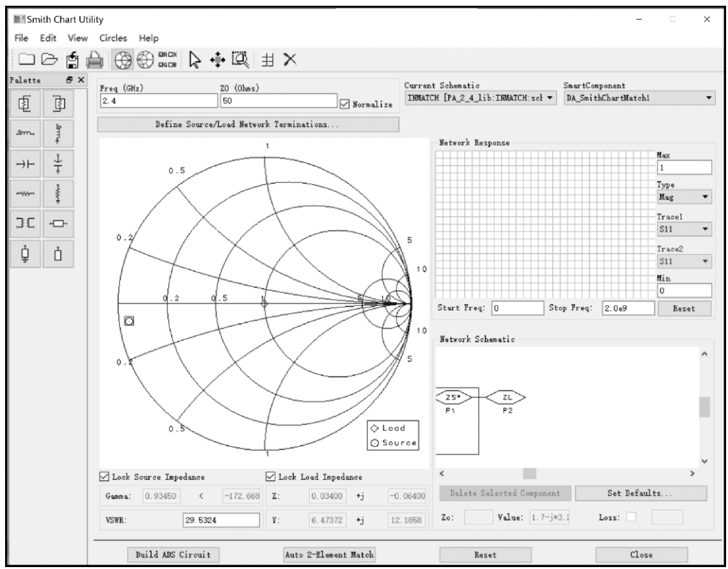Open the Trace2 S11 dropdown
The image size is (728, 569).
[x=684, y=261]
